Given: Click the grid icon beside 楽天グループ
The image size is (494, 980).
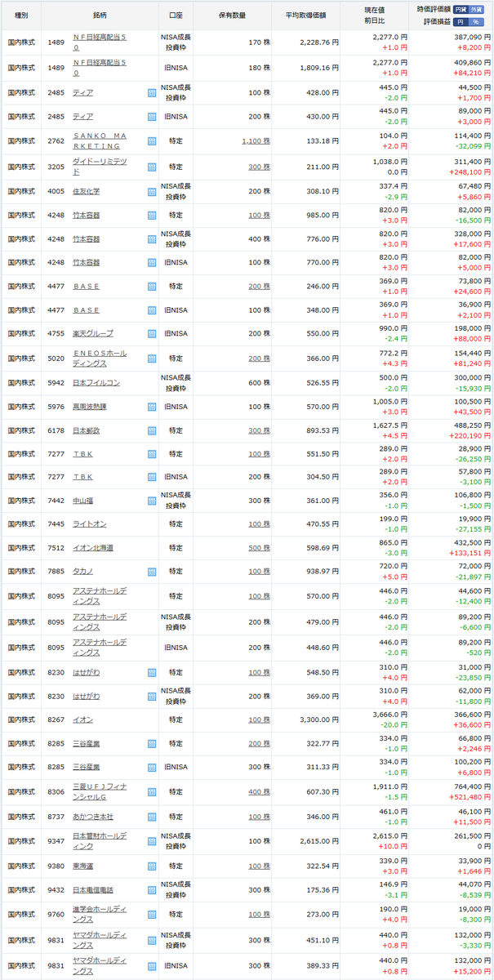Looking at the screenshot, I should click(152, 334).
